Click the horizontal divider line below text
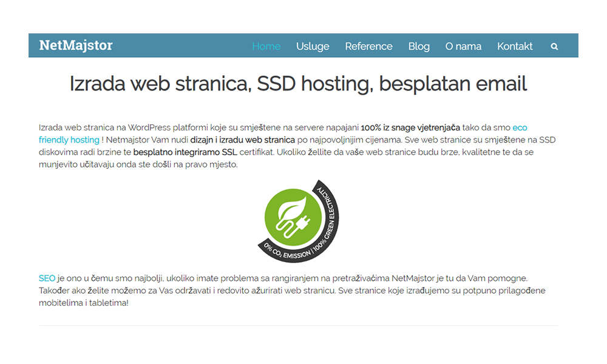 point(298,326)
